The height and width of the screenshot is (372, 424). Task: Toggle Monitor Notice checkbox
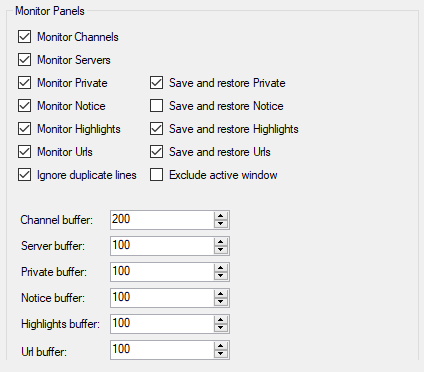(25, 106)
